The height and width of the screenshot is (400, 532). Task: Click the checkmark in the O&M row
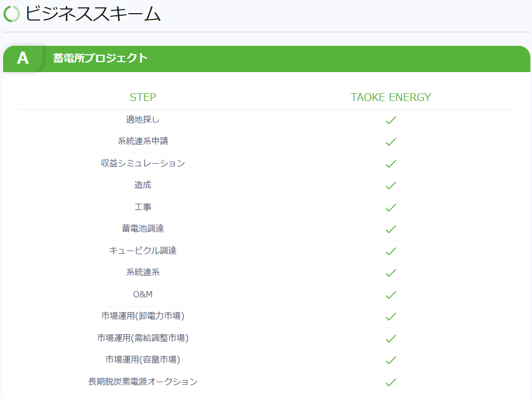(390, 295)
